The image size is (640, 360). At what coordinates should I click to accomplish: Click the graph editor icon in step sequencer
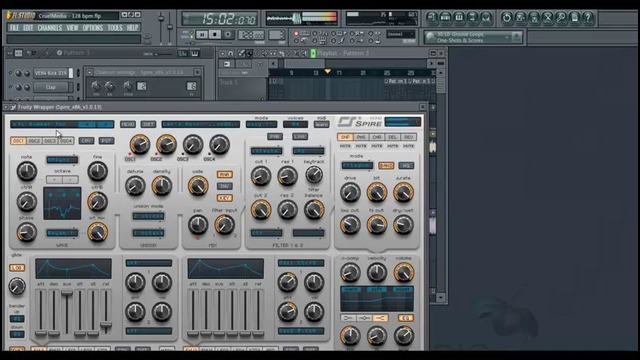click(x=182, y=53)
